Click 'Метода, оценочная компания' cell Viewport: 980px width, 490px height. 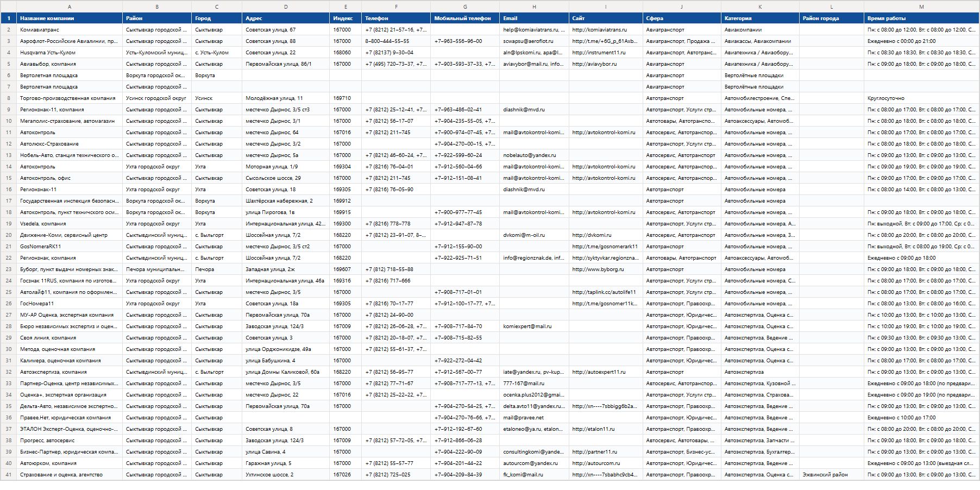pos(70,349)
